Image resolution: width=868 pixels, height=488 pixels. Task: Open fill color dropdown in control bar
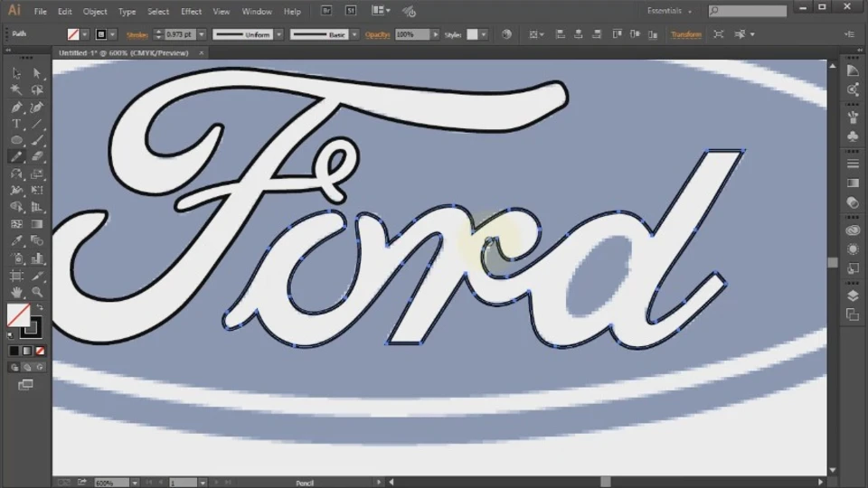click(85, 34)
